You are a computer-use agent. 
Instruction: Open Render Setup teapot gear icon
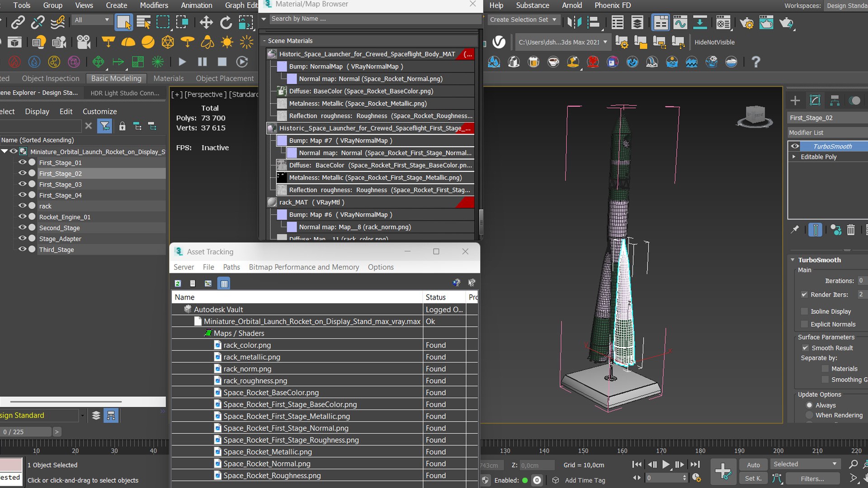(x=746, y=22)
